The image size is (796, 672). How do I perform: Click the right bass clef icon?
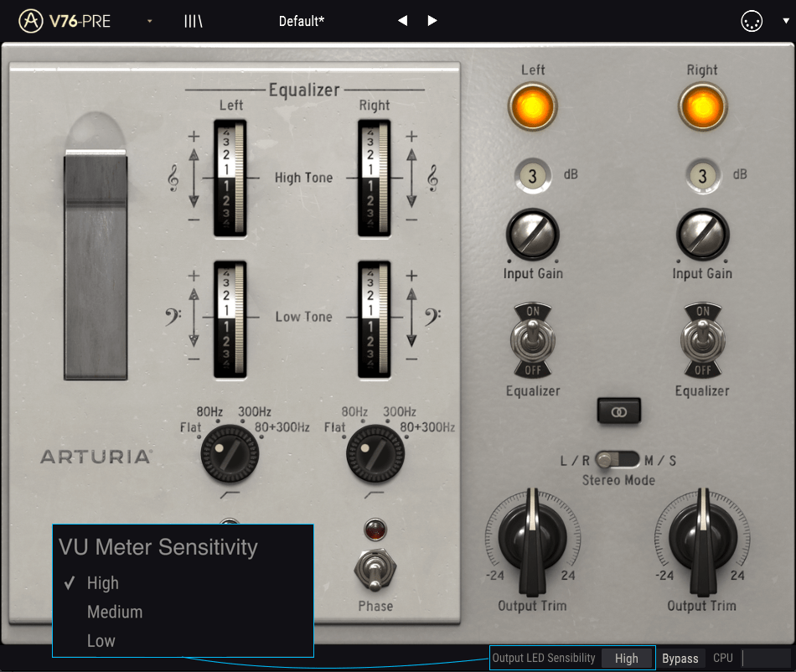(x=432, y=317)
